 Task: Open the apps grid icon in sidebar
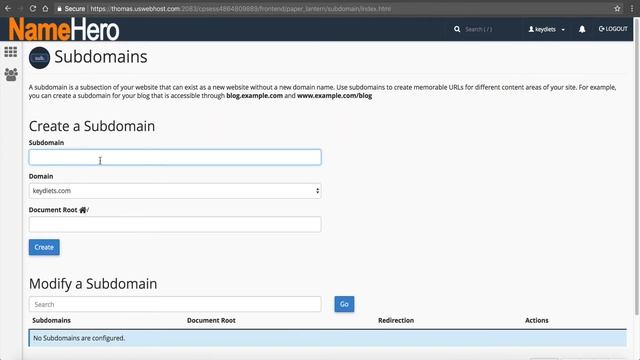[11, 52]
